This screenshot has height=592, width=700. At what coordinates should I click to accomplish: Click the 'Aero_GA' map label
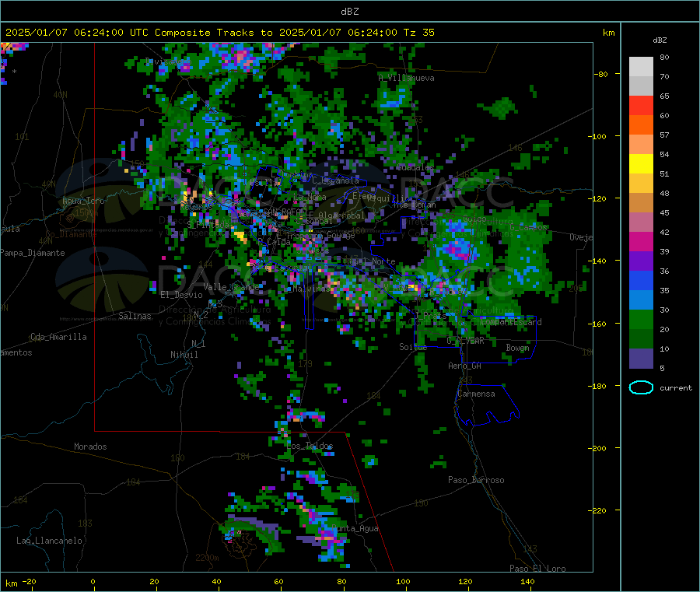tap(464, 366)
